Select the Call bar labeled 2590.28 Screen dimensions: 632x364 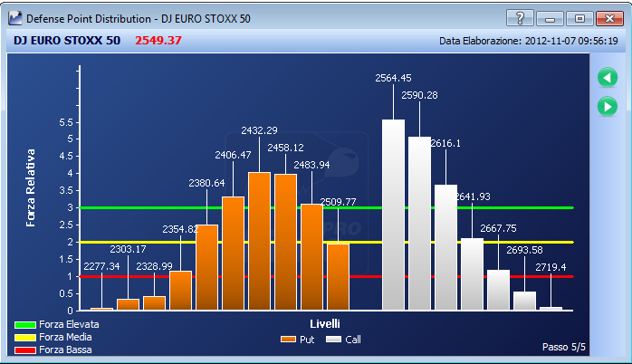click(419, 224)
